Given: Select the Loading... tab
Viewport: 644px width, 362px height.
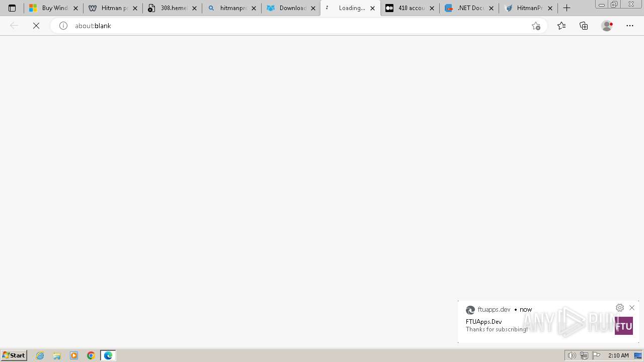Looking at the screenshot, I should click(x=350, y=8).
